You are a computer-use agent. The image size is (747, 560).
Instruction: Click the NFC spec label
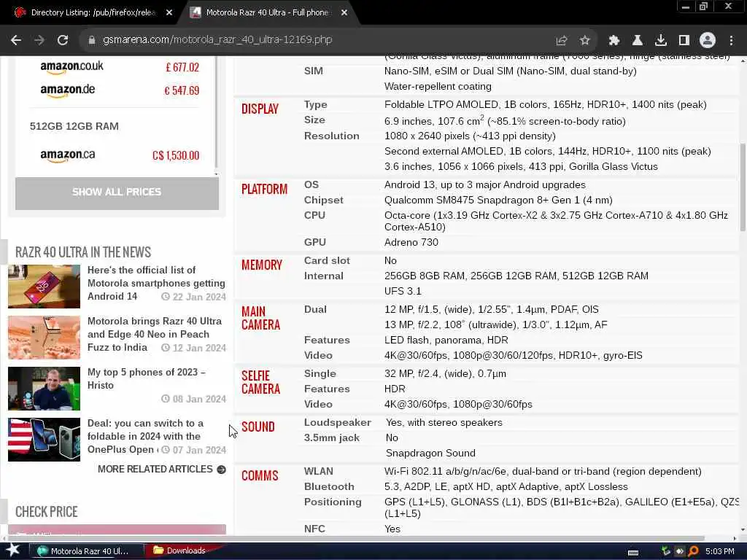click(314, 529)
